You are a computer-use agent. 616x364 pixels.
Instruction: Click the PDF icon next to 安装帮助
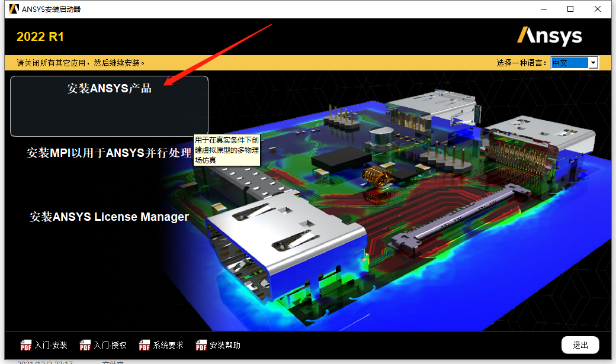pyautogui.click(x=201, y=345)
